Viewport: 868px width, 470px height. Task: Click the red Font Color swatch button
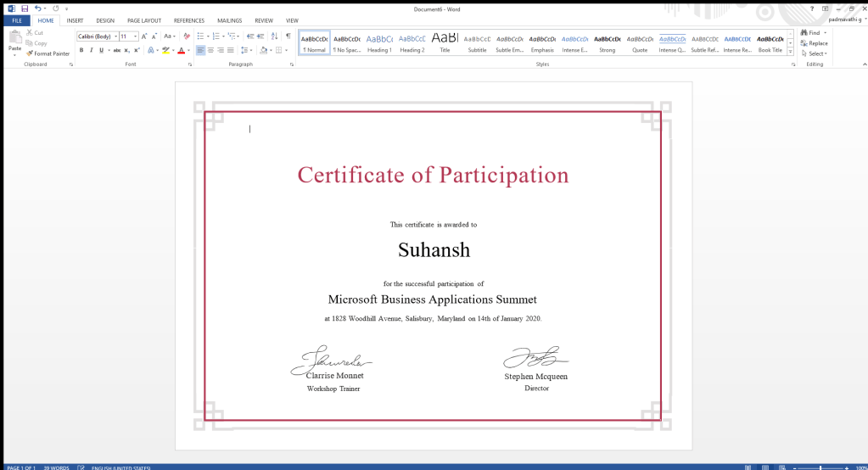[181, 50]
